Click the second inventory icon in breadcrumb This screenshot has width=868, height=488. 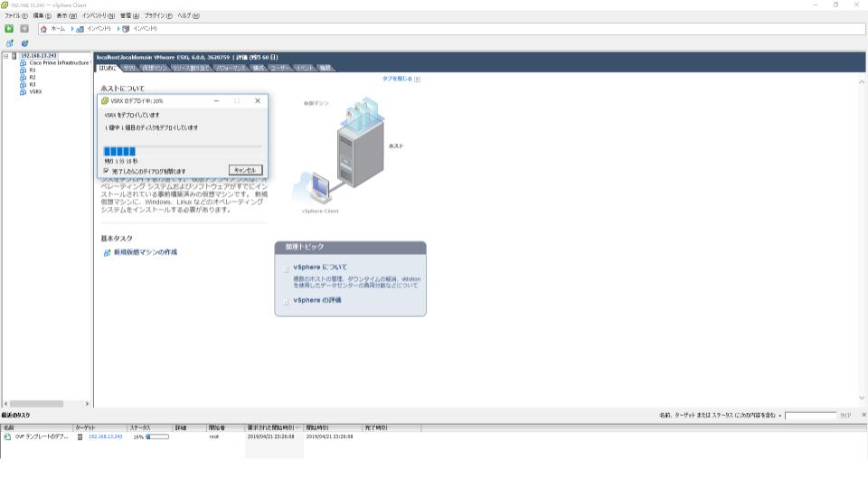tap(126, 29)
